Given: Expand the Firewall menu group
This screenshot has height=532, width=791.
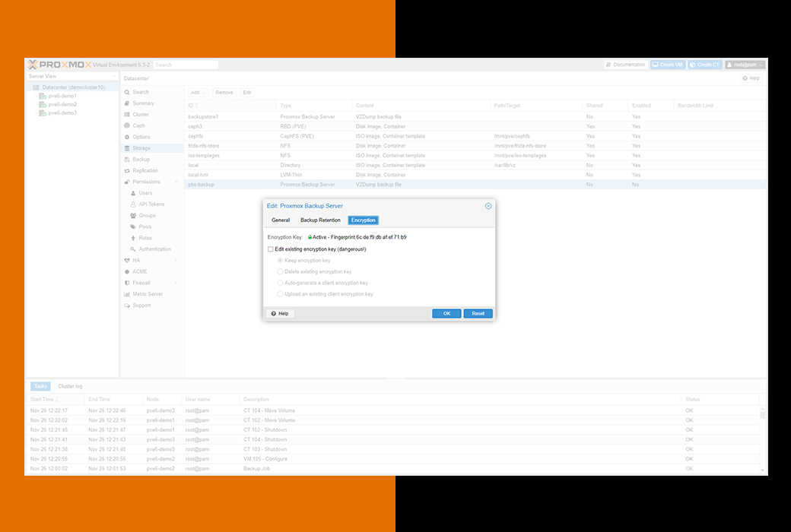Looking at the screenshot, I should pos(176,283).
